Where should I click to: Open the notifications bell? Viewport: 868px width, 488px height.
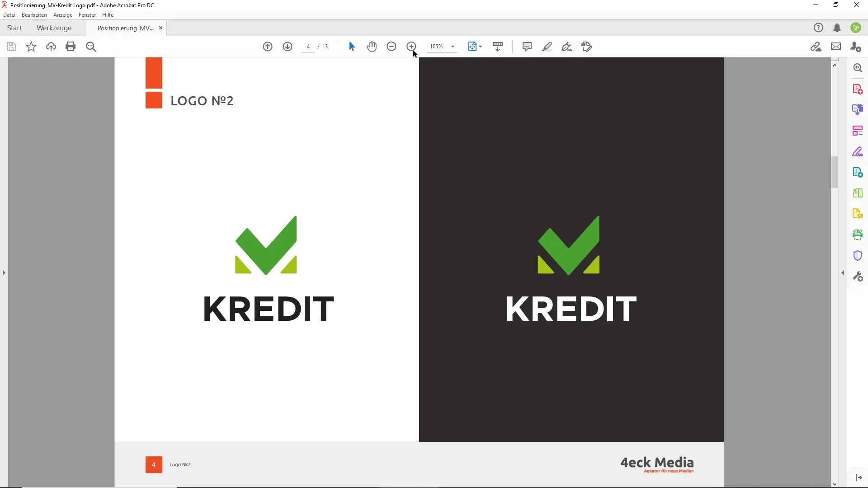point(837,28)
